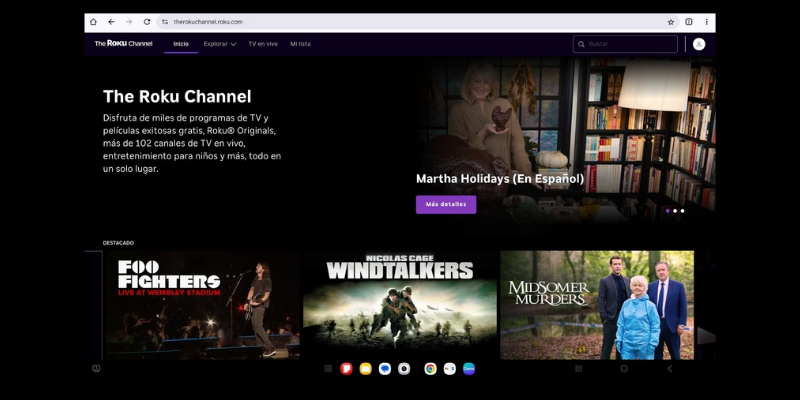800x400 pixels.
Task: Click the Roku Channel logo
Action: click(x=123, y=44)
